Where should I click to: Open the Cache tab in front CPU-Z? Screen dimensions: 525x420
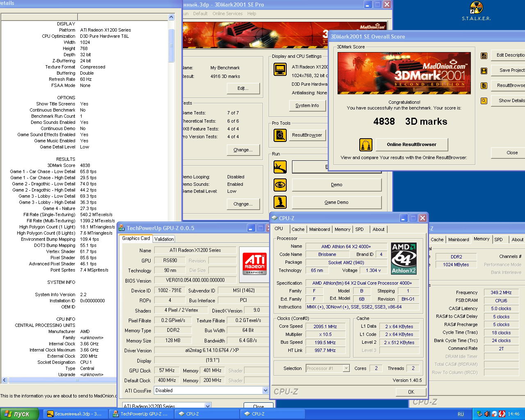298,229
